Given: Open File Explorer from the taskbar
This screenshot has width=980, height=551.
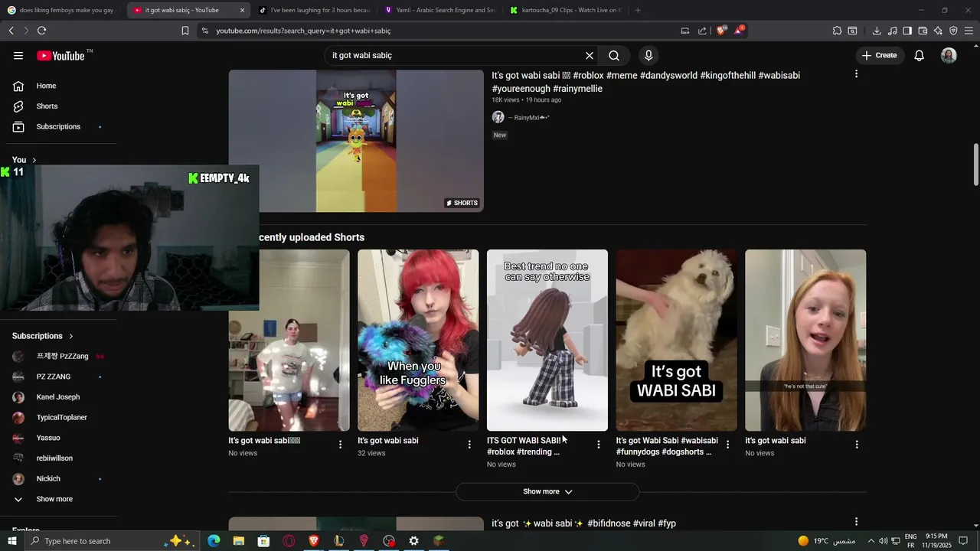Looking at the screenshot, I should point(239,541).
